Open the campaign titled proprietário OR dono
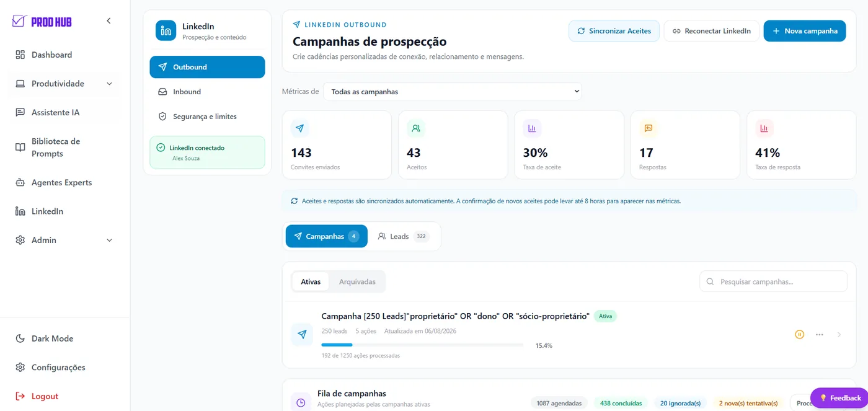Viewport: 868px width, 411px height. click(x=455, y=316)
